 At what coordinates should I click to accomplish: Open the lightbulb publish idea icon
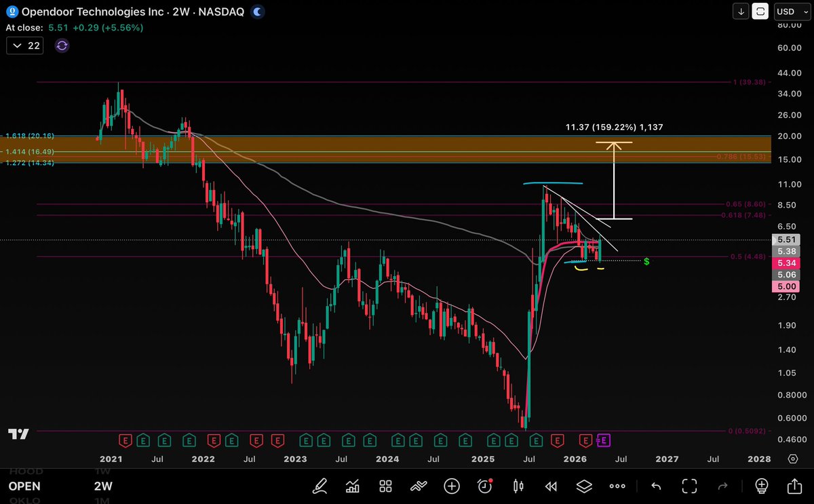pos(761,486)
